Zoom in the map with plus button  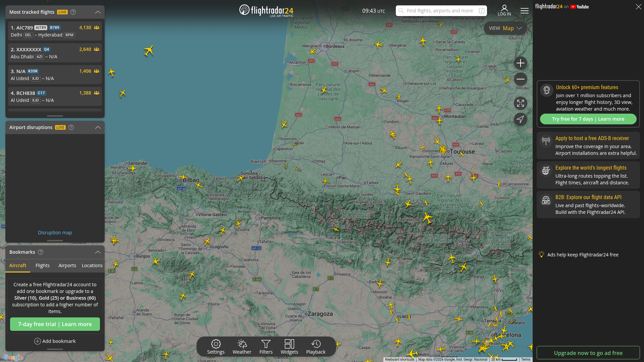[x=520, y=63]
